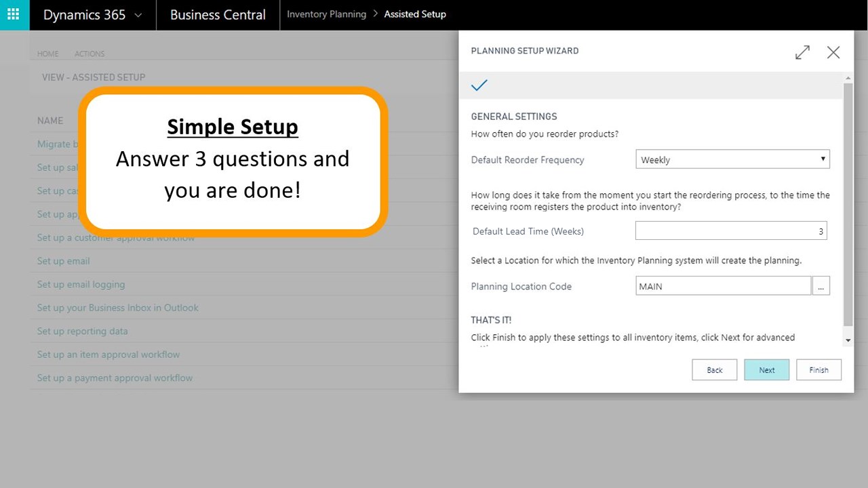Open the Actions tab
This screenshot has width=868, height=488.
tap(90, 54)
